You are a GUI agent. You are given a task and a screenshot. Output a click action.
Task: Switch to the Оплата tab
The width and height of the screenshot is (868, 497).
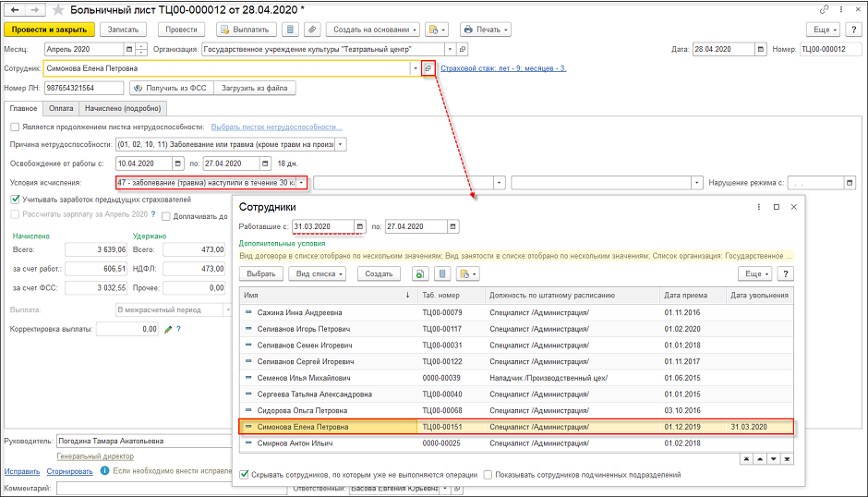tap(61, 108)
